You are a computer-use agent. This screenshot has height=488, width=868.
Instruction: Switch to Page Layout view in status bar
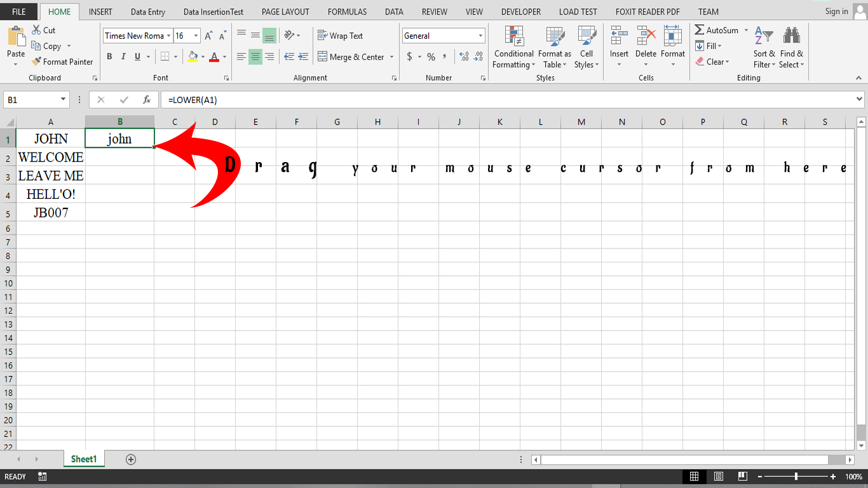click(718, 477)
